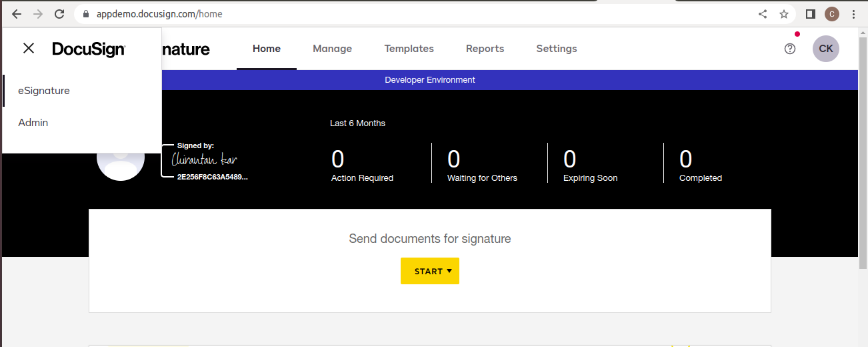Open the Chrome three-dot menu

click(853, 14)
